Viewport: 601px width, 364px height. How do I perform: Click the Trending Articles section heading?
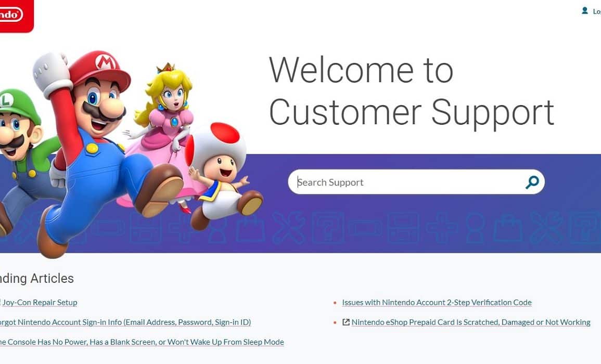(37, 279)
